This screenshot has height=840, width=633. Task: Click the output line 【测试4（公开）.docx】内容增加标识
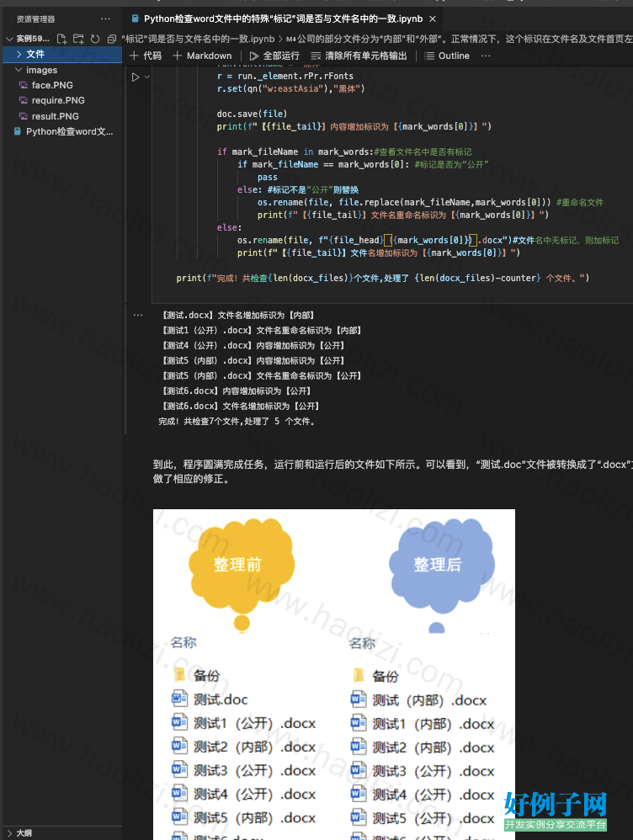[x=253, y=346]
